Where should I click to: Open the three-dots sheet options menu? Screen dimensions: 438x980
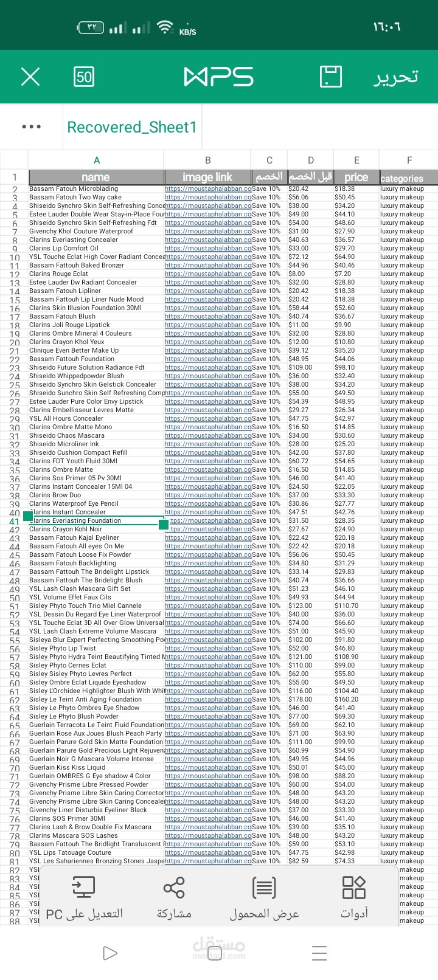[32, 126]
